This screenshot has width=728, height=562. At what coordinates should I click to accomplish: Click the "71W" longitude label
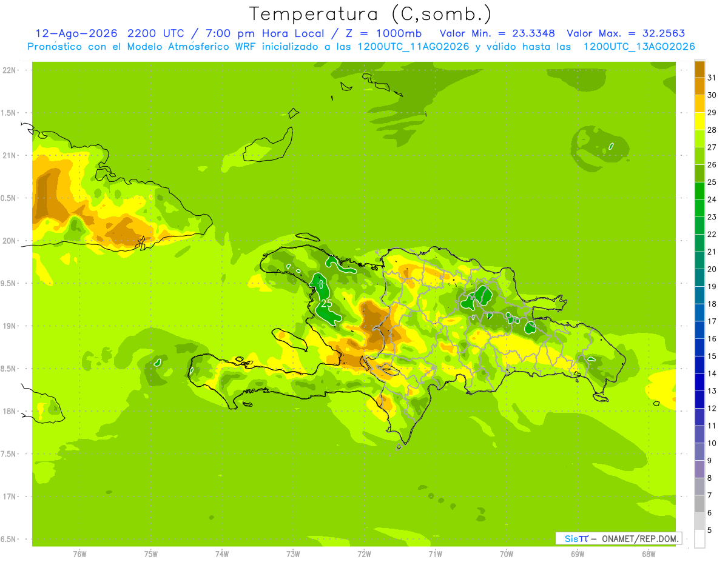pyautogui.click(x=435, y=554)
